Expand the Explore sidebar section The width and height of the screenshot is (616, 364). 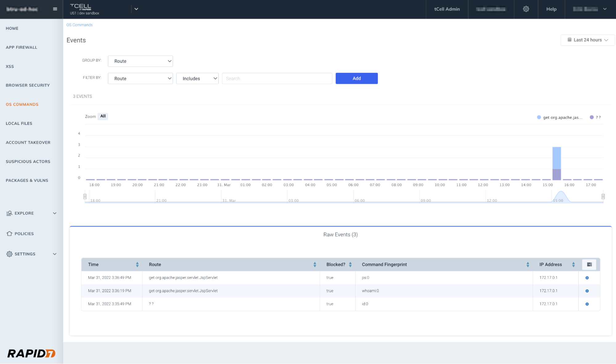click(x=31, y=213)
